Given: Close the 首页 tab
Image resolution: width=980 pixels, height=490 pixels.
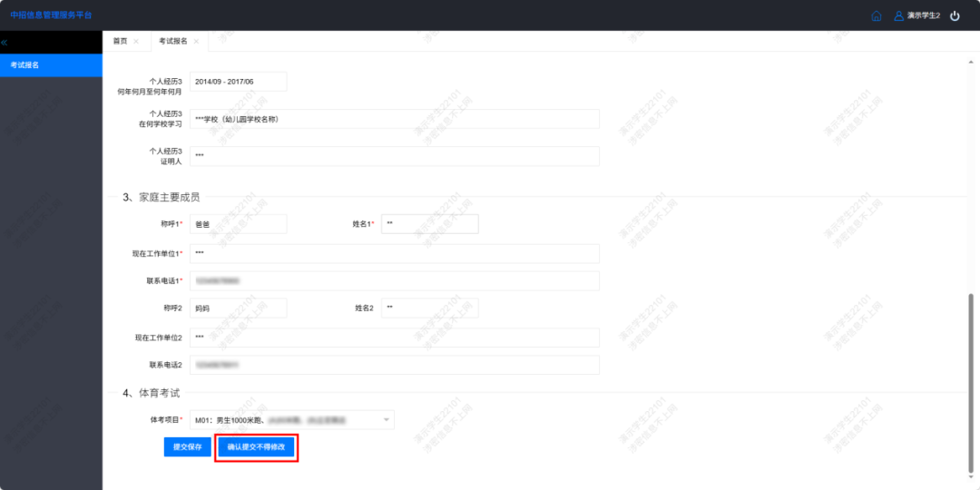Looking at the screenshot, I should (x=136, y=42).
